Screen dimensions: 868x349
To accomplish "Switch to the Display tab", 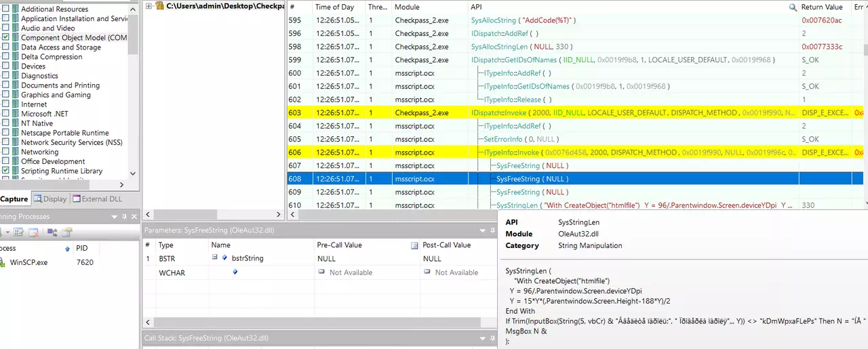I will pyautogui.click(x=50, y=199).
